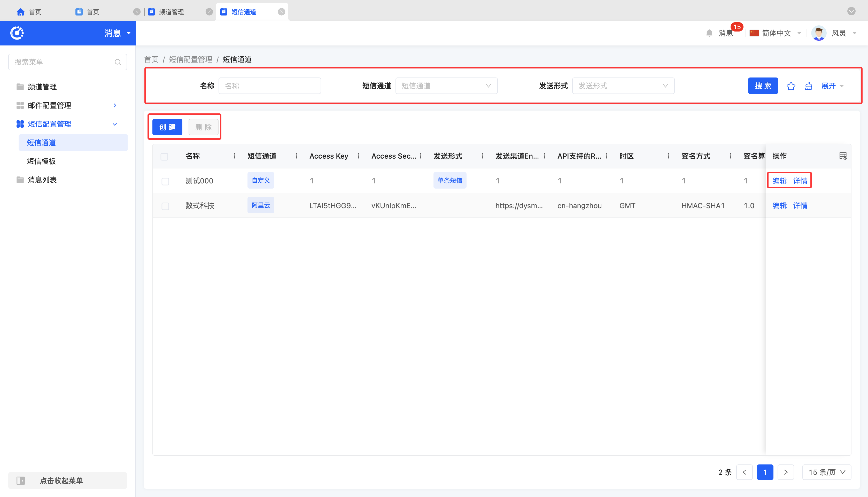Close the 频道管理 tab
The height and width of the screenshot is (497, 868).
pyautogui.click(x=209, y=12)
